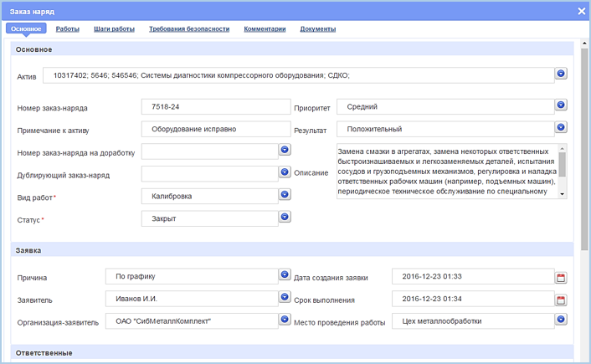The width and height of the screenshot is (591, 364).
Task: Click the Ответственные section header
Action: point(292,352)
